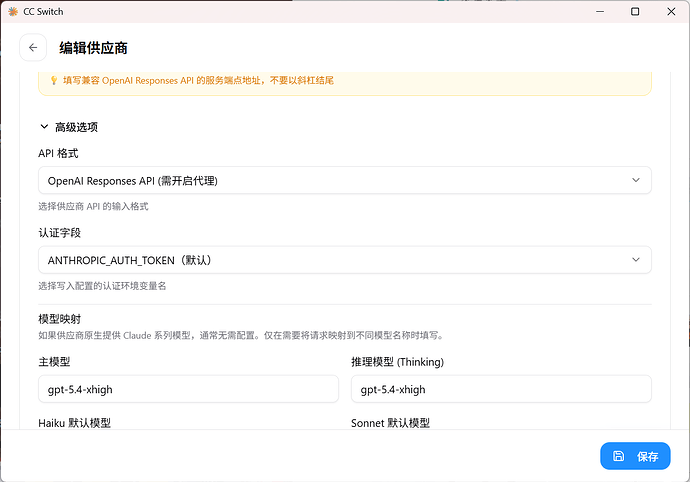The image size is (690, 482).
Task: Click the Sonnet 默认模型 label
Action: tap(390, 423)
